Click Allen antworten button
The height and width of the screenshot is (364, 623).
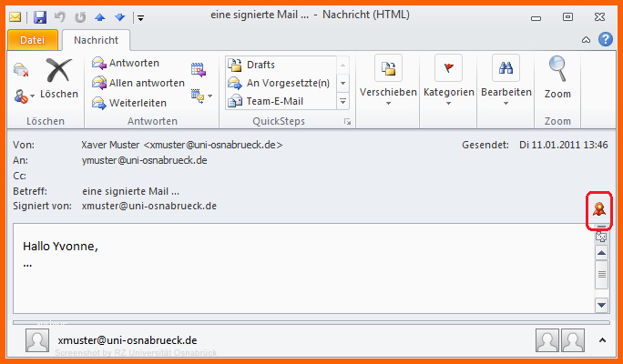tap(138, 83)
